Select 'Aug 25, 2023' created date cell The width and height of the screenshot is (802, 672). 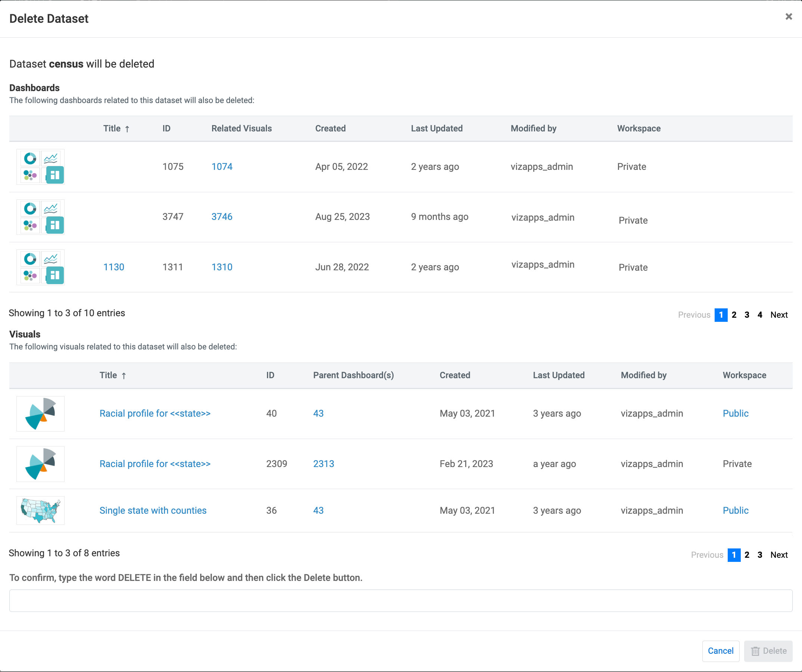(x=343, y=217)
